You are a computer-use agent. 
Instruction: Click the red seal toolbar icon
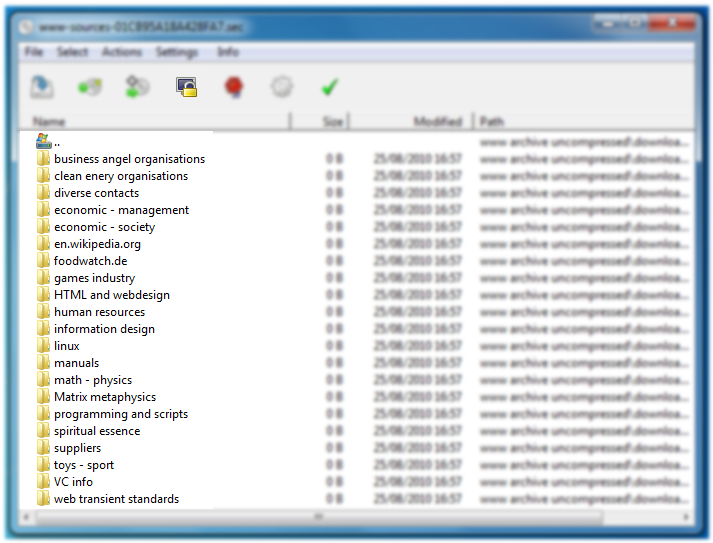coord(234,87)
